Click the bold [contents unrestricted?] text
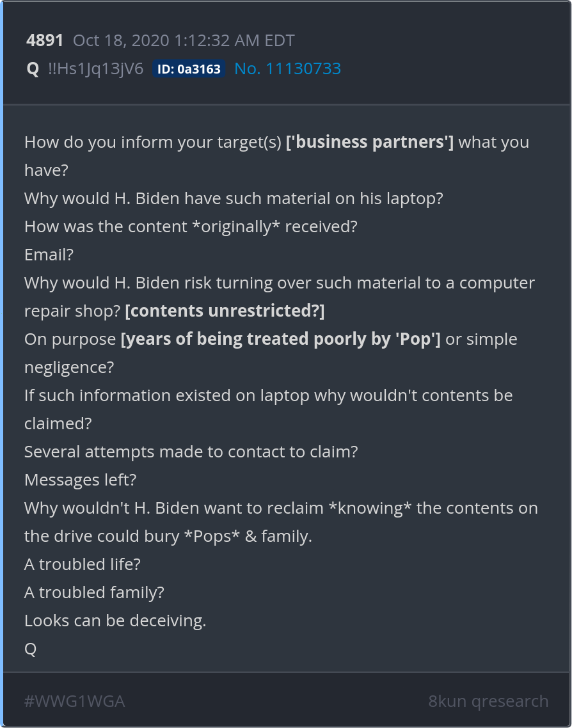 (x=225, y=311)
